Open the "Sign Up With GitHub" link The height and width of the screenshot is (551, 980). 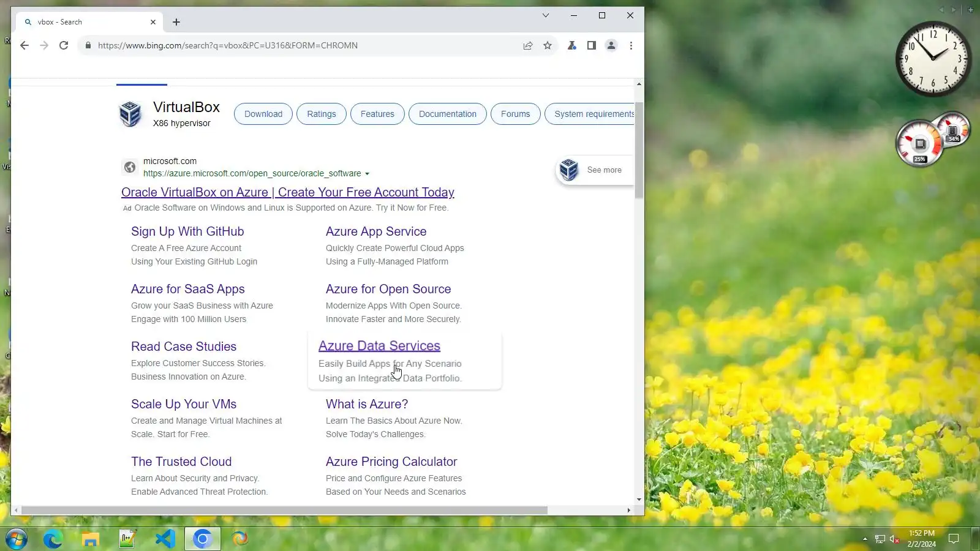[x=187, y=231]
